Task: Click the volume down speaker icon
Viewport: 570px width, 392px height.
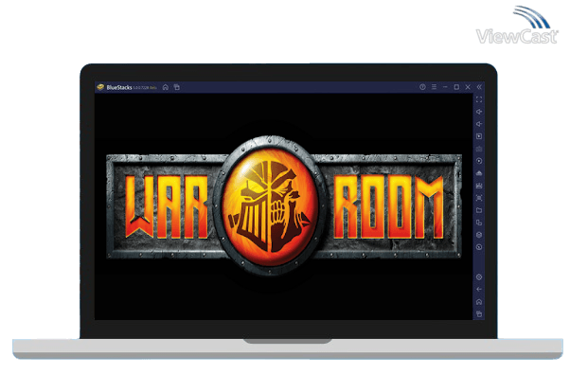Action: 479,124
